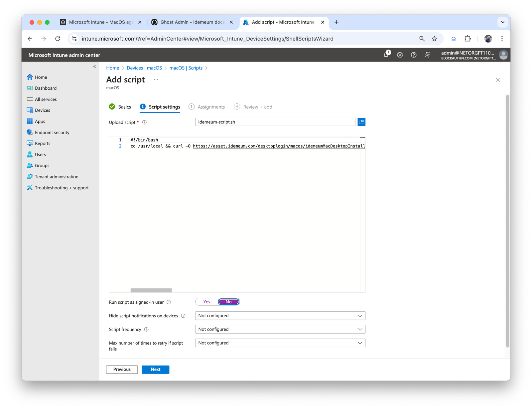Viewport: 532px width, 409px height.
Task: Open a new browser tab
Action: pyautogui.click(x=336, y=22)
